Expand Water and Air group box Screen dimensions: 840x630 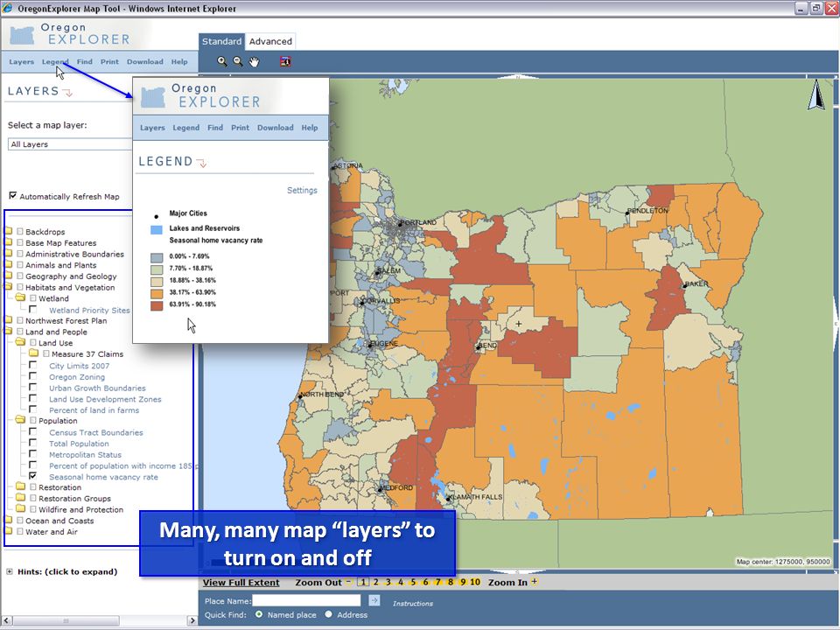[20, 531]
